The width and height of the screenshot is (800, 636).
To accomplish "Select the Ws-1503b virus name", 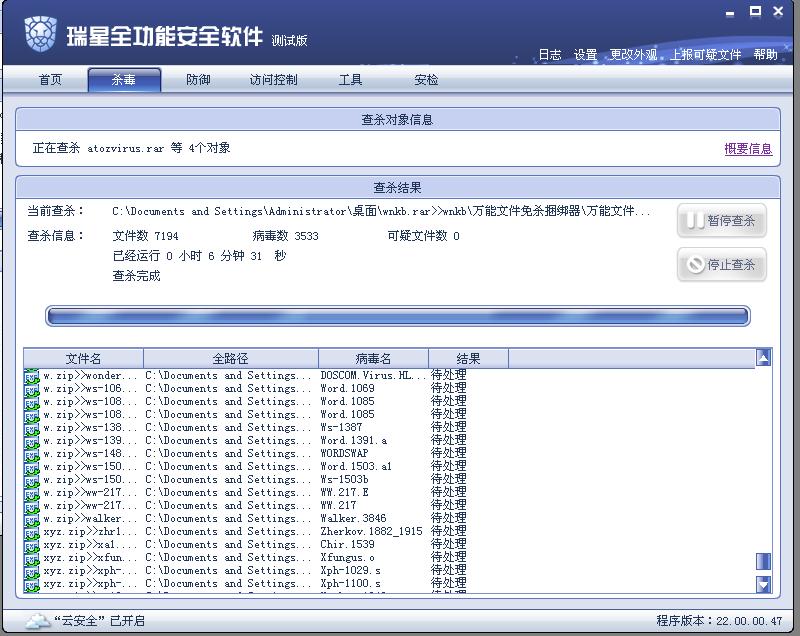I will (x=344, y=479).
